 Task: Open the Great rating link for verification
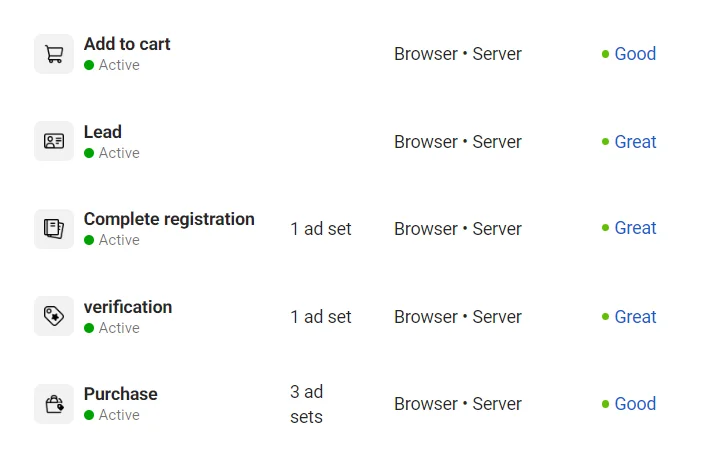[635, 317]
